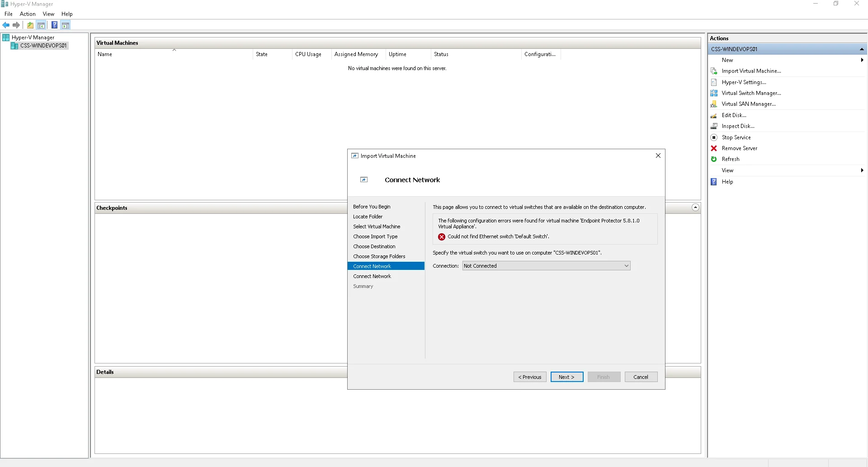Click Import Virtual Machine... action link
The height and width of the screenshot is (467, 868).
(751, 71)
